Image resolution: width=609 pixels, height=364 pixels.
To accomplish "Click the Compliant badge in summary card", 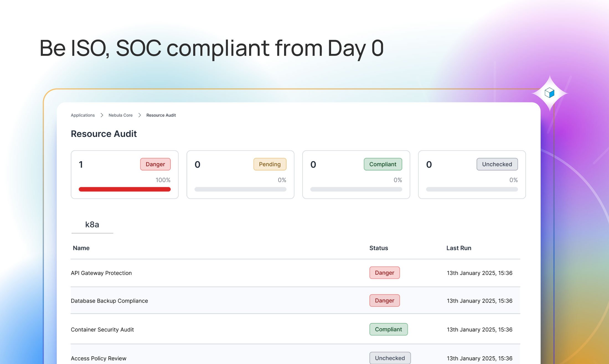I will pos(383,164).
